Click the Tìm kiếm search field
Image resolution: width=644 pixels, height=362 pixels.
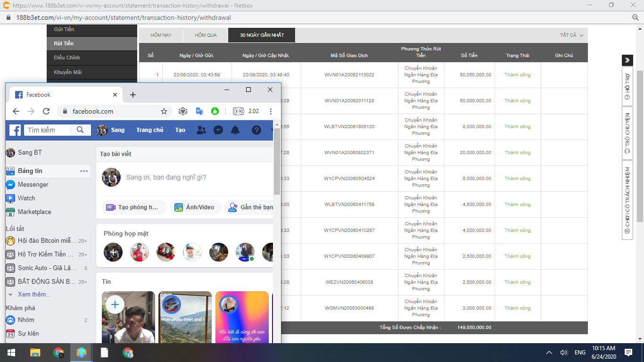pyautogui.click(x=48, y=130)
